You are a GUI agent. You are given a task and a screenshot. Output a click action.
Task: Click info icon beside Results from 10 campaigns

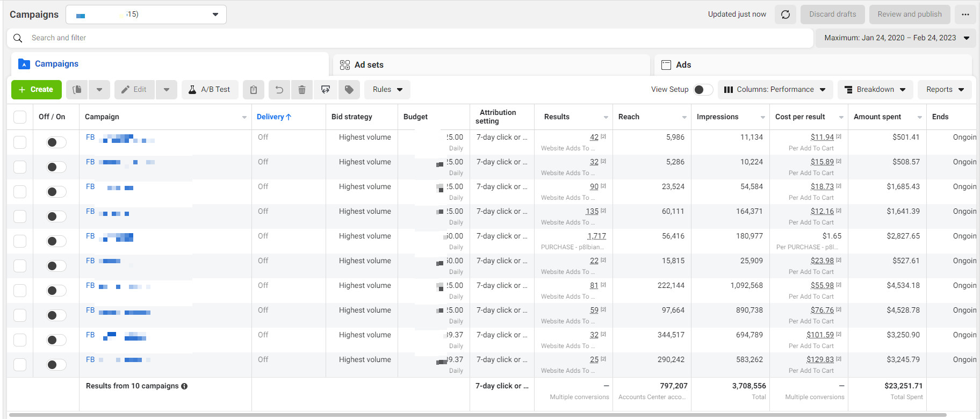[184, 386]
